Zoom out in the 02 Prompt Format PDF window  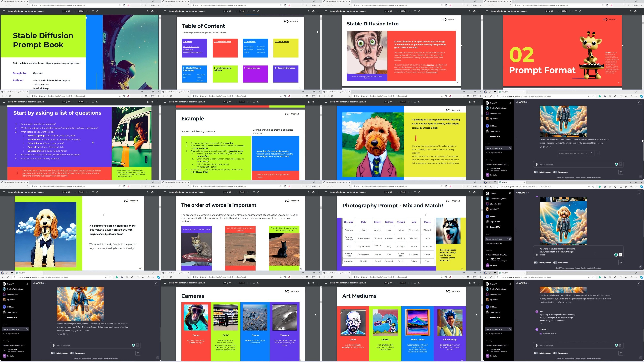tap(558, 11)
